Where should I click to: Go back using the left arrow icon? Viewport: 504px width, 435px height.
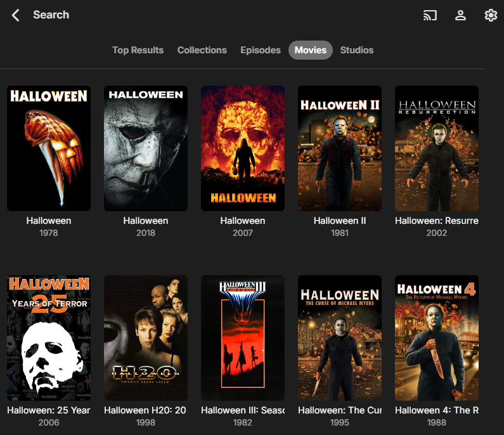coord(15,15)
